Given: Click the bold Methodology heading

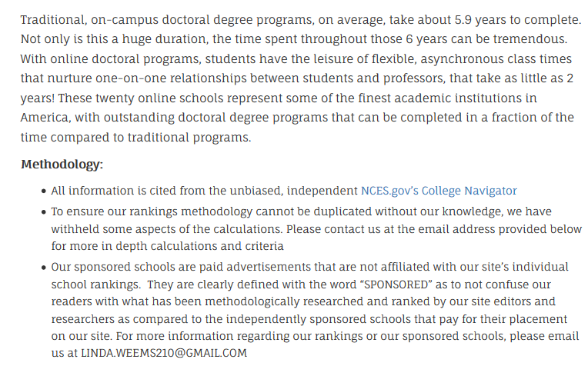Looking at the screenshot, I should tap(62, 165).
